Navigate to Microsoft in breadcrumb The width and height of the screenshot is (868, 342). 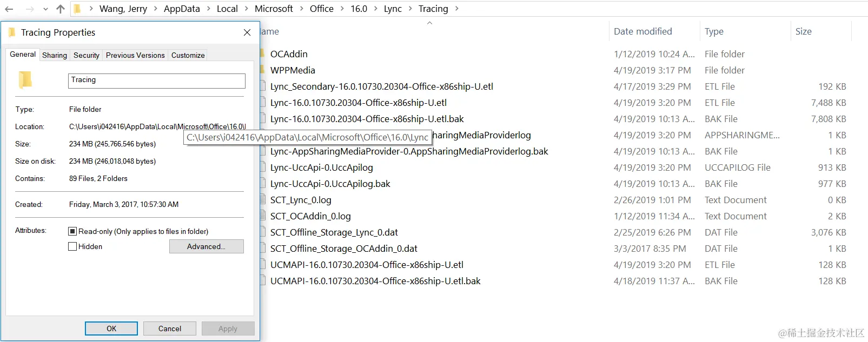point(274,9)
